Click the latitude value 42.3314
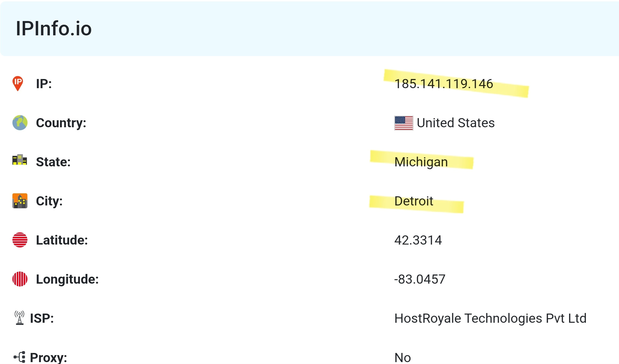This screenshot has width=619, height=364. 418,240
